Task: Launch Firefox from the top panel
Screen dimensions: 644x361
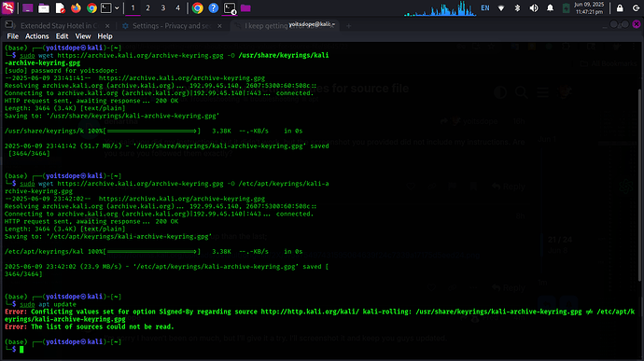Action: pos(76,7)
